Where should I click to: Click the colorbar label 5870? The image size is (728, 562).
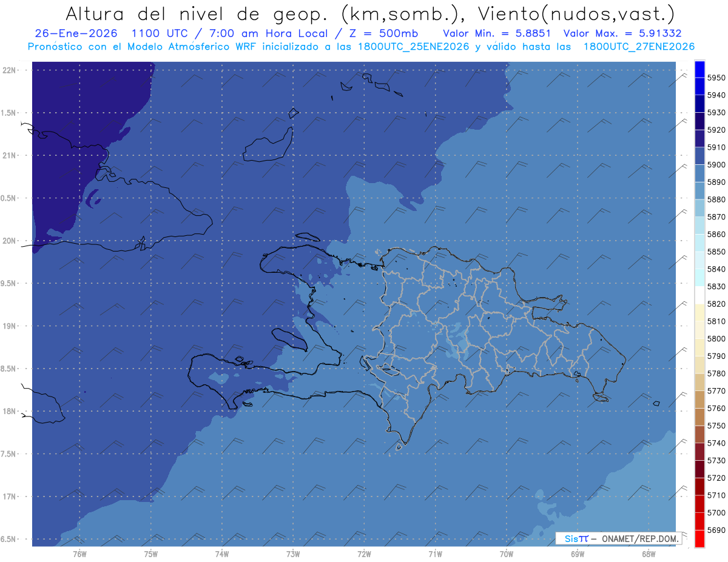tap(716, 217)
